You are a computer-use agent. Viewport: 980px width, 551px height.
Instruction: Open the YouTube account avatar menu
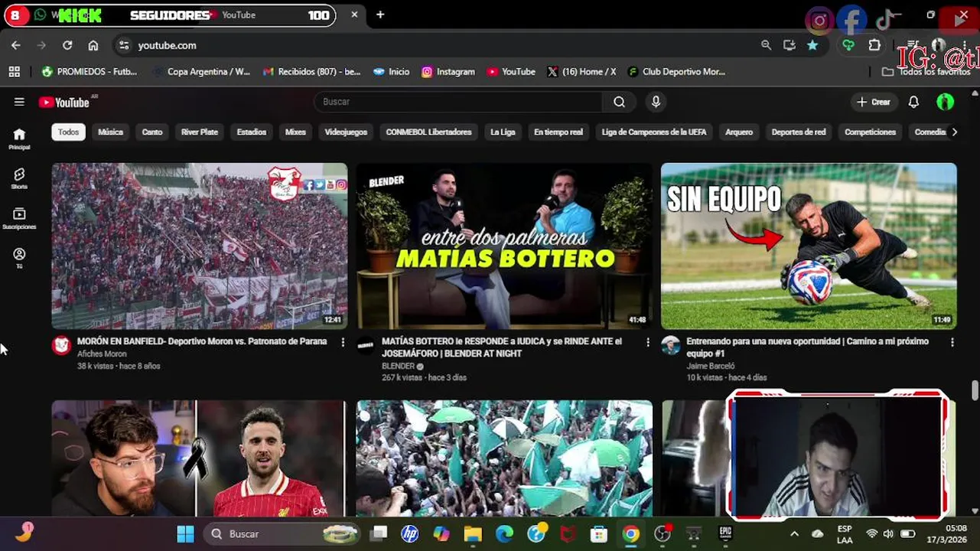click(946, 102)
